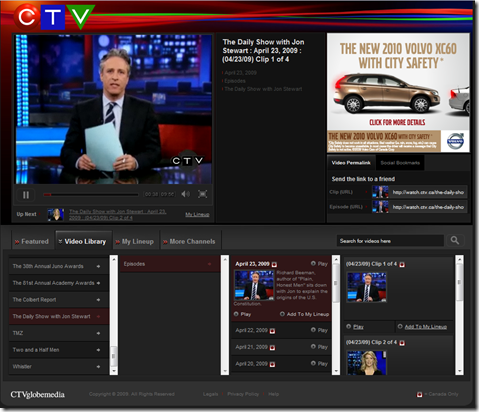Open the Clip 2 of 4 thumbnail

367,363
